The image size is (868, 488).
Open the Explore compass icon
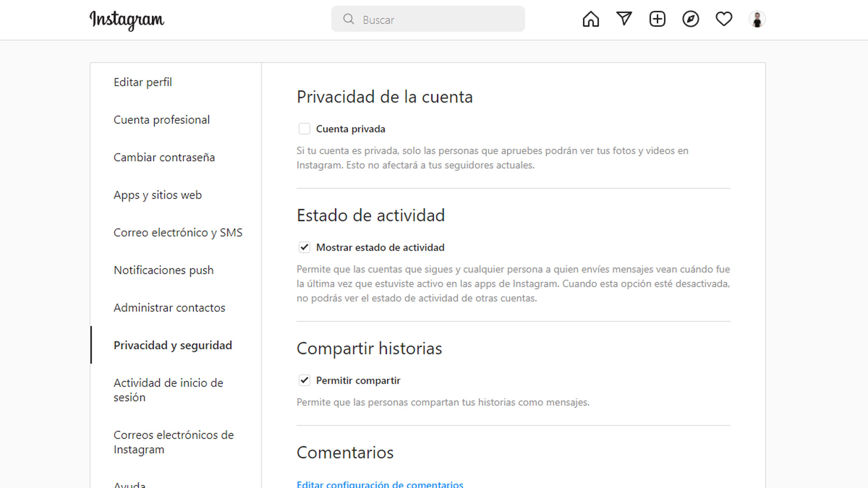(x=690, y=19)
